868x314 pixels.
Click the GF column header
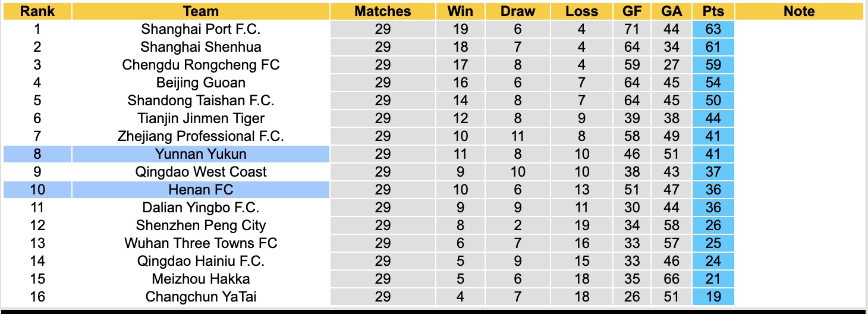coord(632,11)
